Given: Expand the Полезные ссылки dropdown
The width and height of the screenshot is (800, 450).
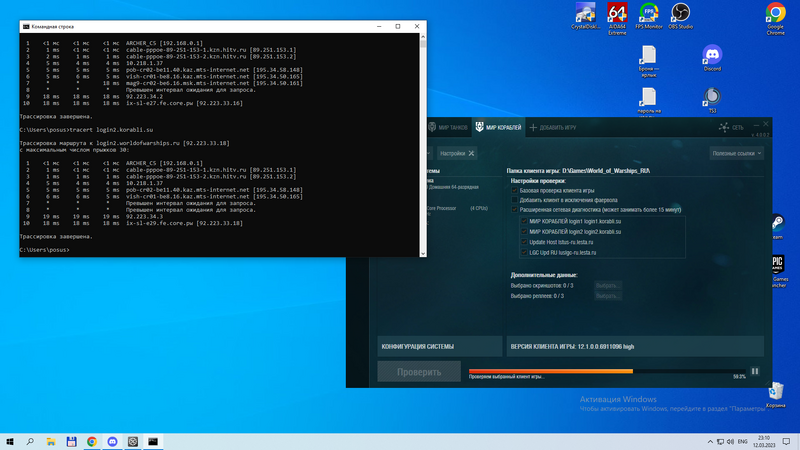Looking at the screenshot, I should [736, 153].
